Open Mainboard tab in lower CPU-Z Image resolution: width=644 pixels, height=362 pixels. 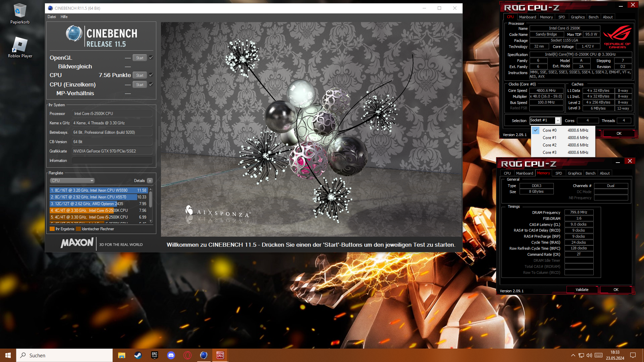(x=524, y=173)
